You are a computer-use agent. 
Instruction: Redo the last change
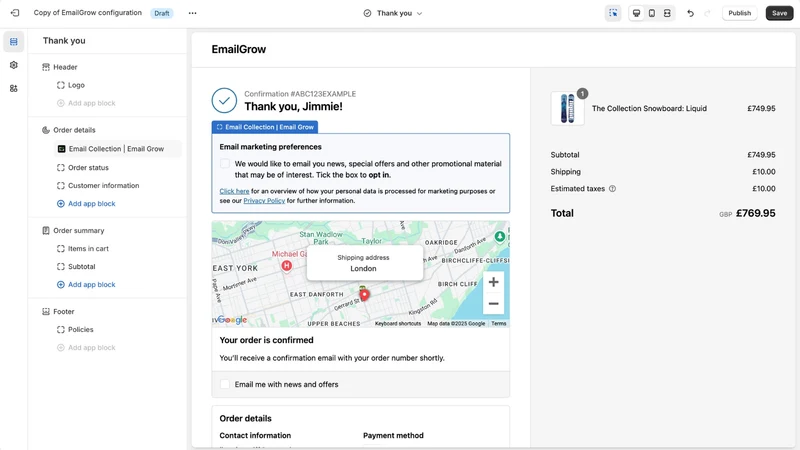pos(707,13)
